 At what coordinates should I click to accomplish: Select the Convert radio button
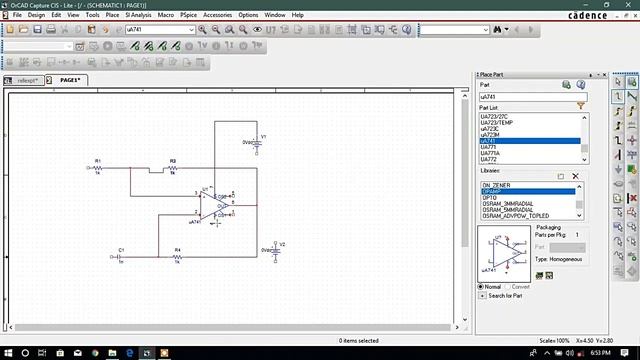pyautogui.click(x=508, y=287)
